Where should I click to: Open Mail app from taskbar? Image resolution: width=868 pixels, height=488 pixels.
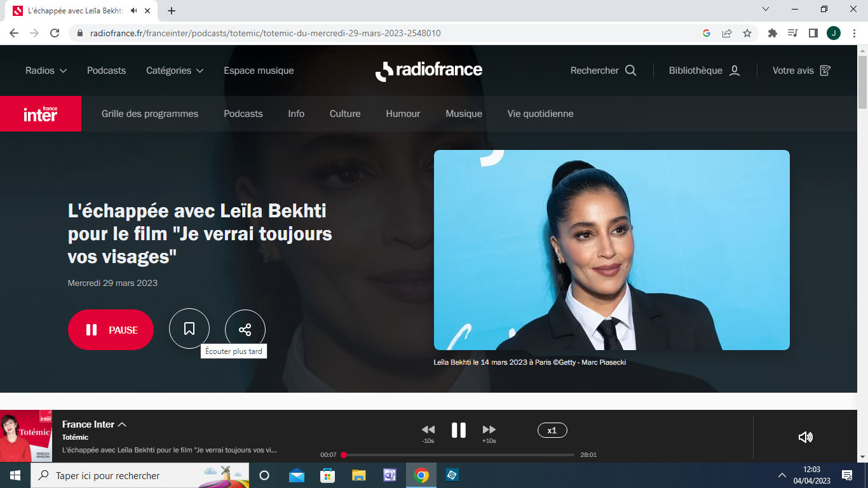297,475
